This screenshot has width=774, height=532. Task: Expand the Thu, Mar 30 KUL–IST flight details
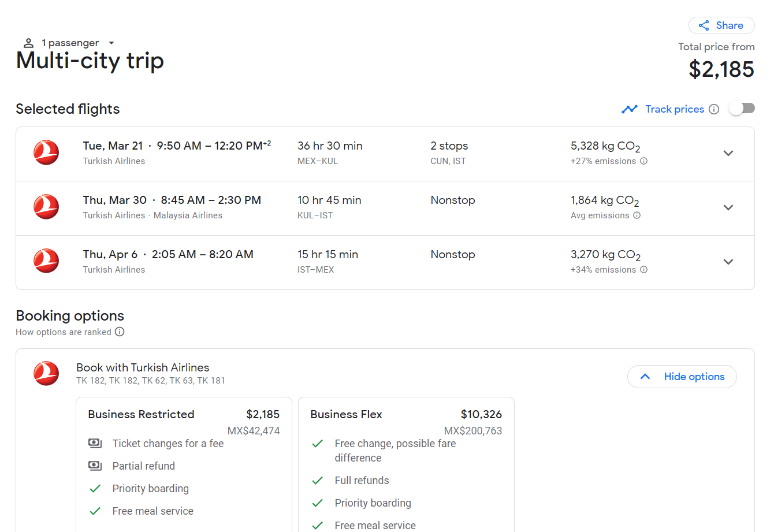[x=728, y=207]
